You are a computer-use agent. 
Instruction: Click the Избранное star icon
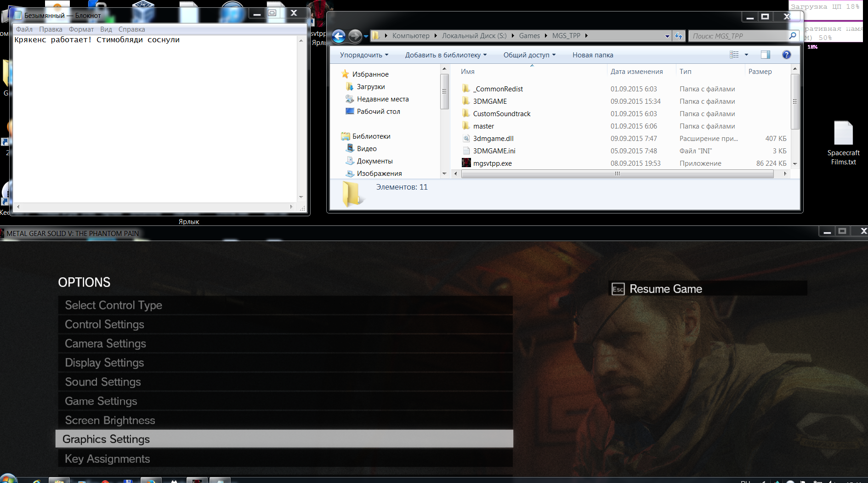tap(346, 74)
